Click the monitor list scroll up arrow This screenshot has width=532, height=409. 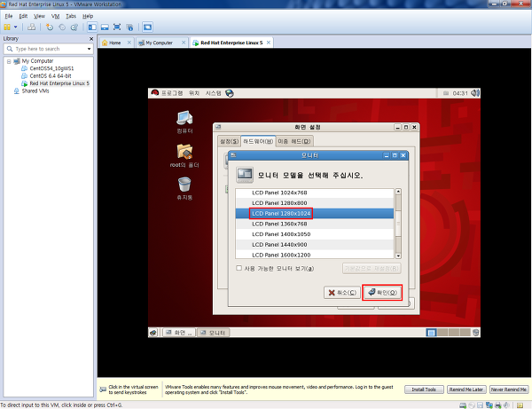[398, 192]
